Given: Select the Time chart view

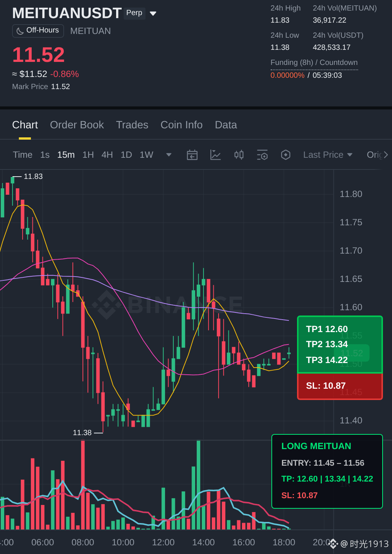Looking at the screenshot, I should coord(23,155).
